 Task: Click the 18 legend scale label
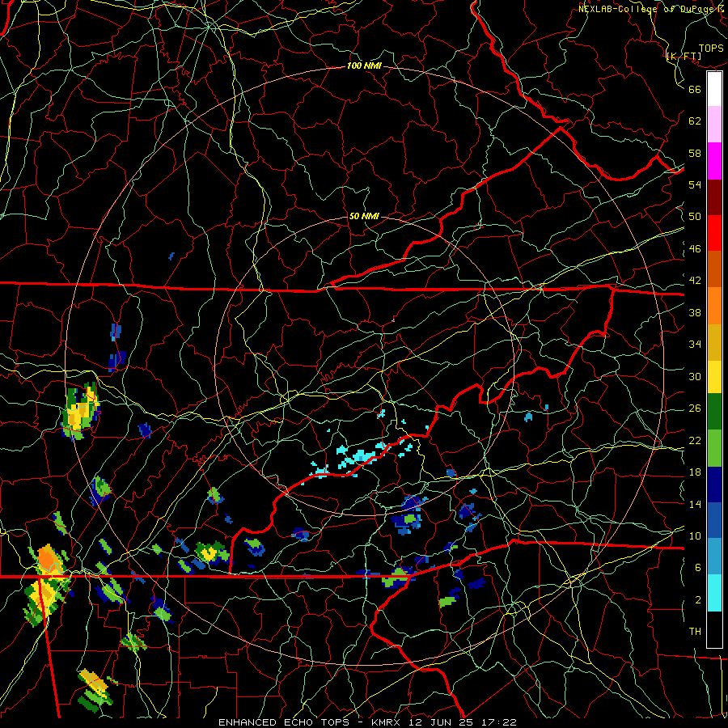695,472
